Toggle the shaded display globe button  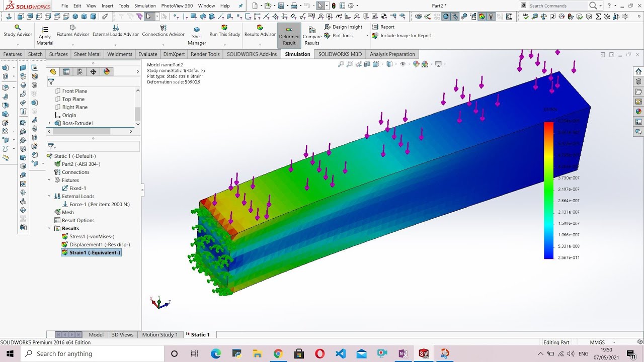[446, 17]
